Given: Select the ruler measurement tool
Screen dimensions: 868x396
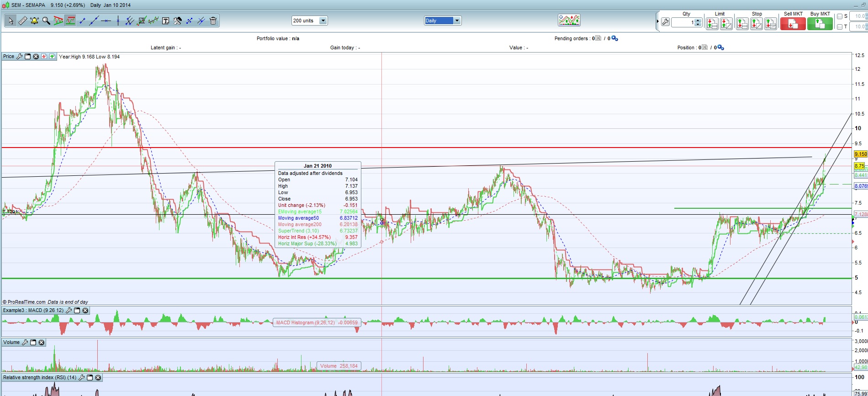Looking at the screenshot, I should [22, 21].
